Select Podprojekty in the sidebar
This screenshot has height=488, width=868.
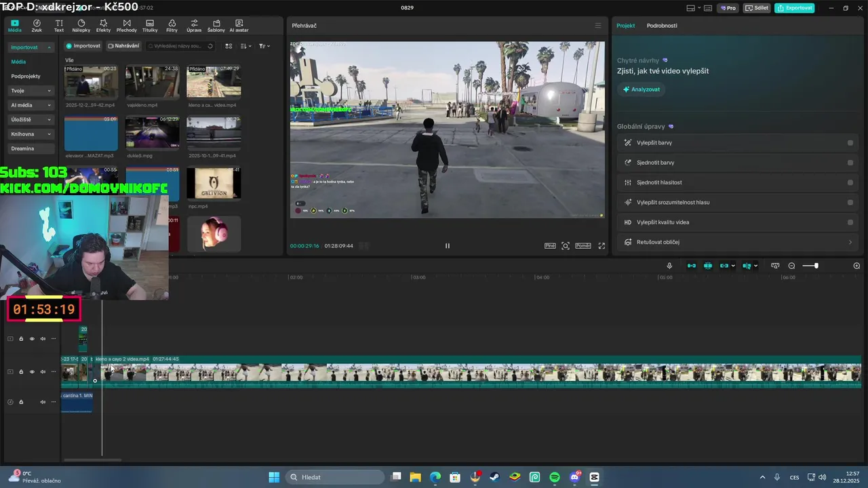click(26, 77)
